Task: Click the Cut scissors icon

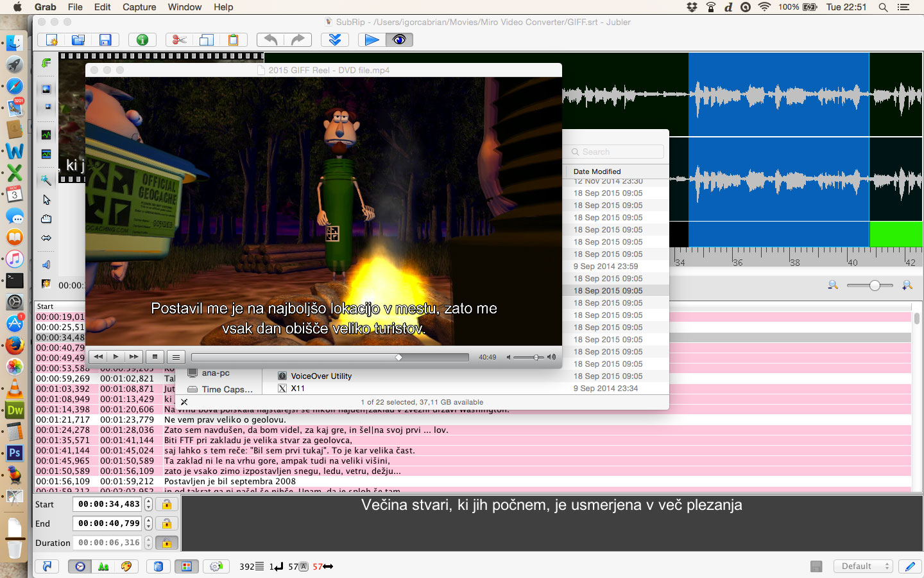Action: [x=179, y=40]
